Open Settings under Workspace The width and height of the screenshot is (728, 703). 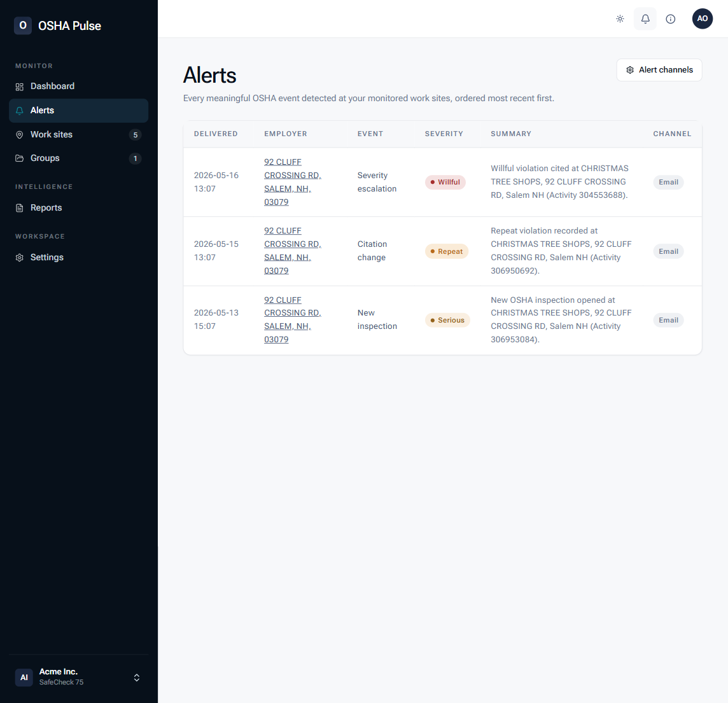click(78, 258)
